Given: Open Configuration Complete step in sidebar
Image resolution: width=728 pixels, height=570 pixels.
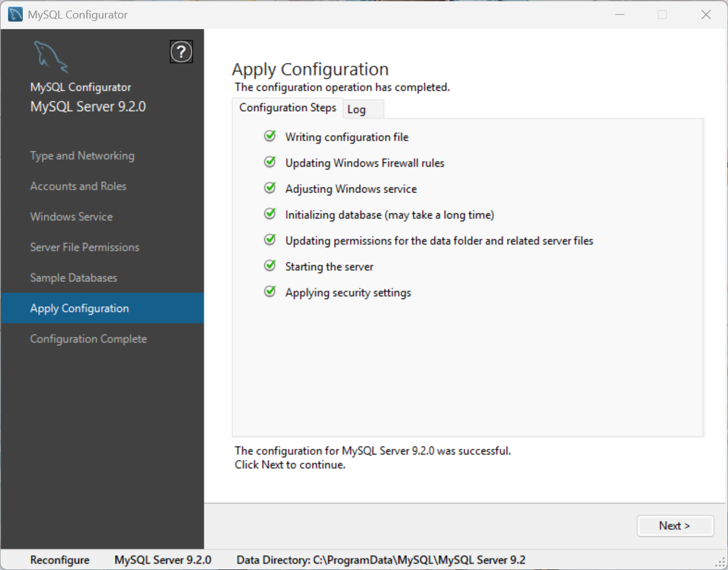Looking at the screenshot, I should pos(88,339).
